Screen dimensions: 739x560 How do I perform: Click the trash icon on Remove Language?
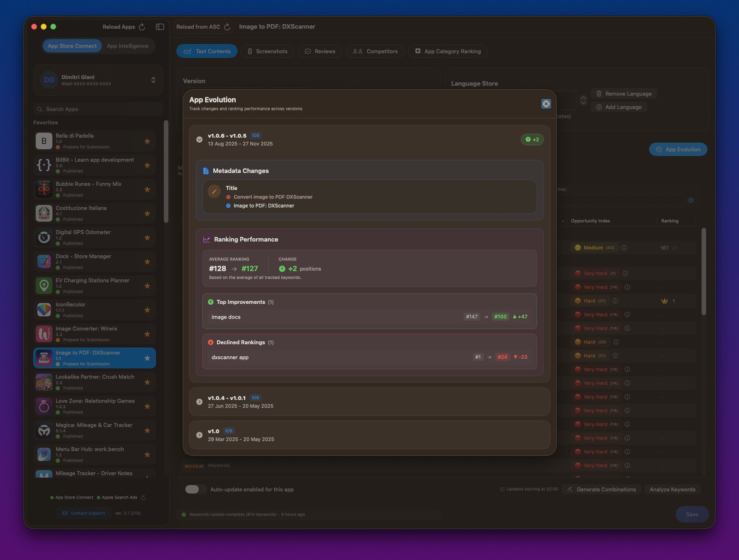(x=598, y=93)
